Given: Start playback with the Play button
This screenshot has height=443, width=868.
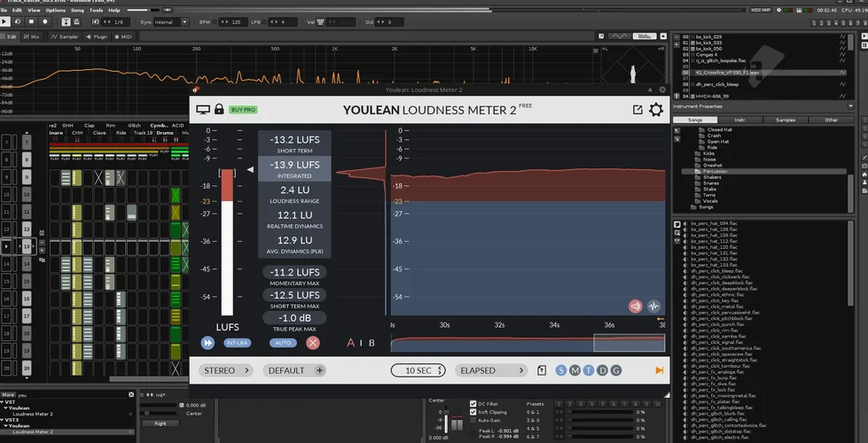Looking at the screenshot, I should pos(4,21).
